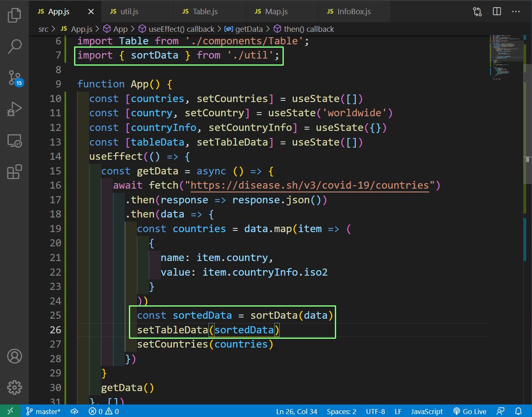
Task: Click item.countryInfo.iso2 on line 22
Action: coord(265,272)
